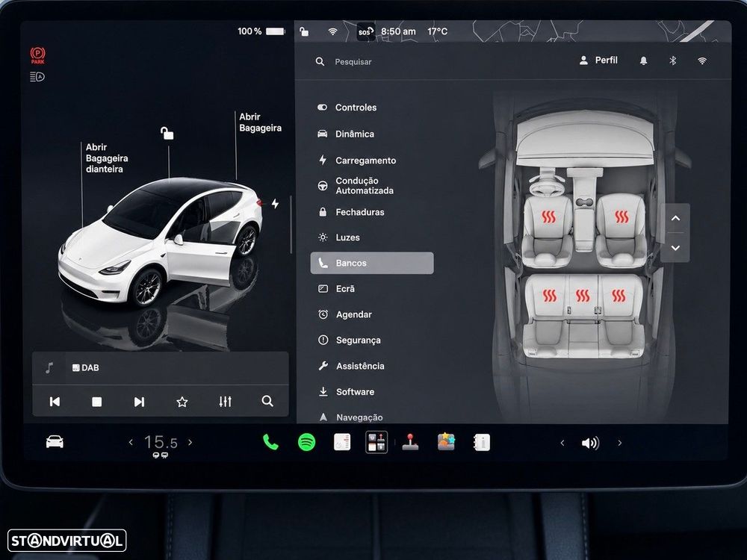Click the 8:50 am clock
The width and height of the screenshot is (747, 560).
coord(398,32)
